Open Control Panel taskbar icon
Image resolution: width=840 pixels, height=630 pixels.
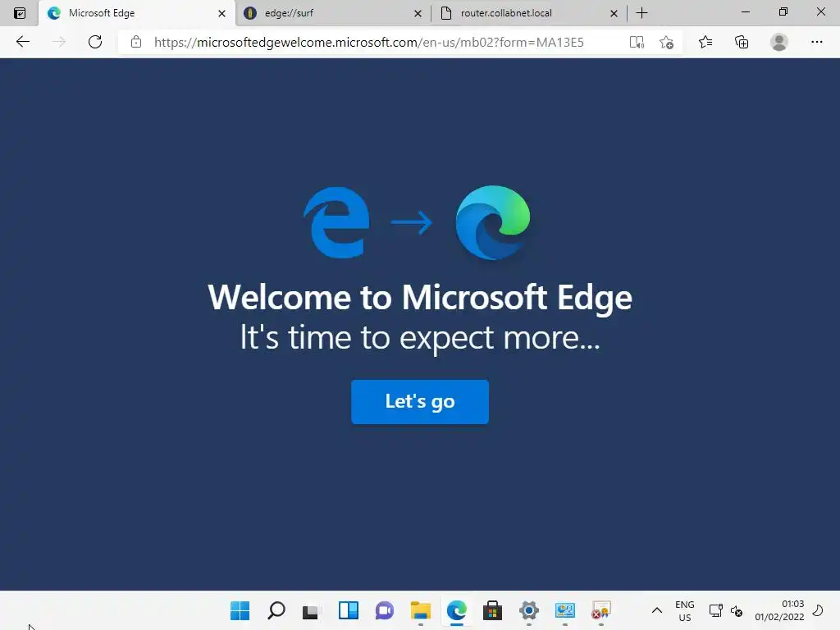click(565, 610)
